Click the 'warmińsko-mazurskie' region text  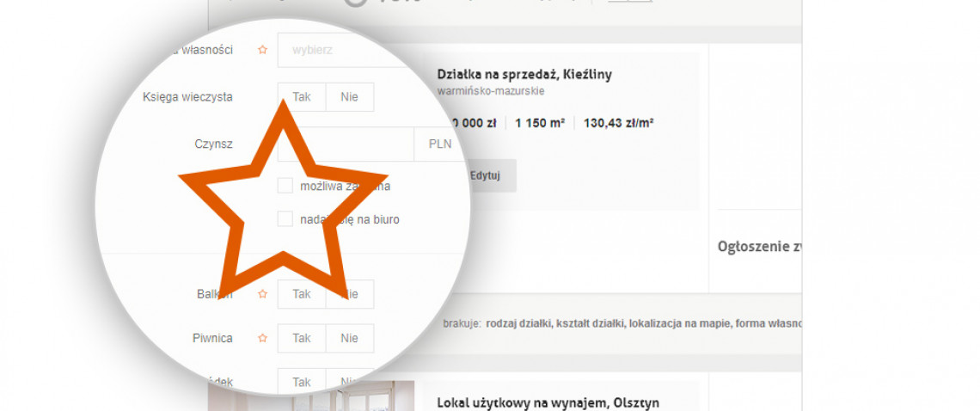pos(491,91)
